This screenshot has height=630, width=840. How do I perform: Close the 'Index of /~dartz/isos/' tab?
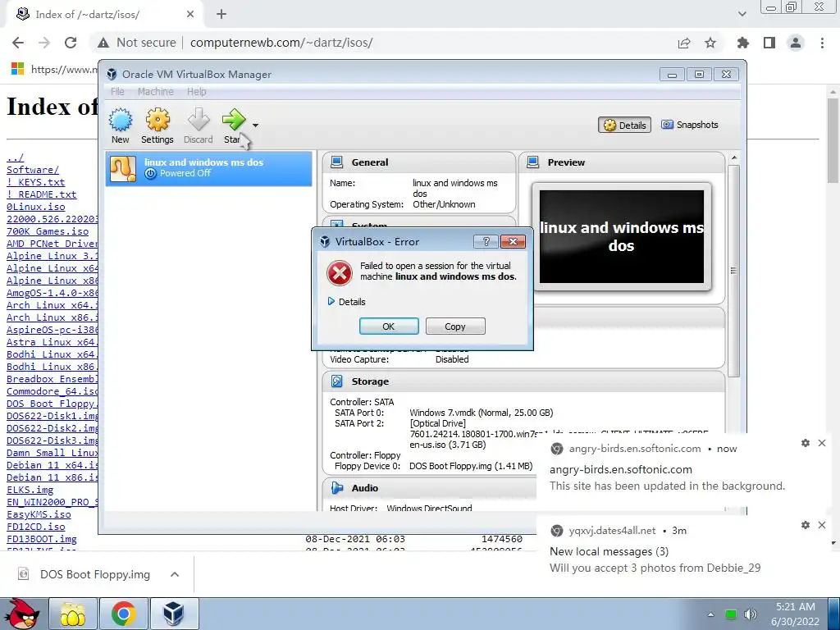tap(190, 15)
